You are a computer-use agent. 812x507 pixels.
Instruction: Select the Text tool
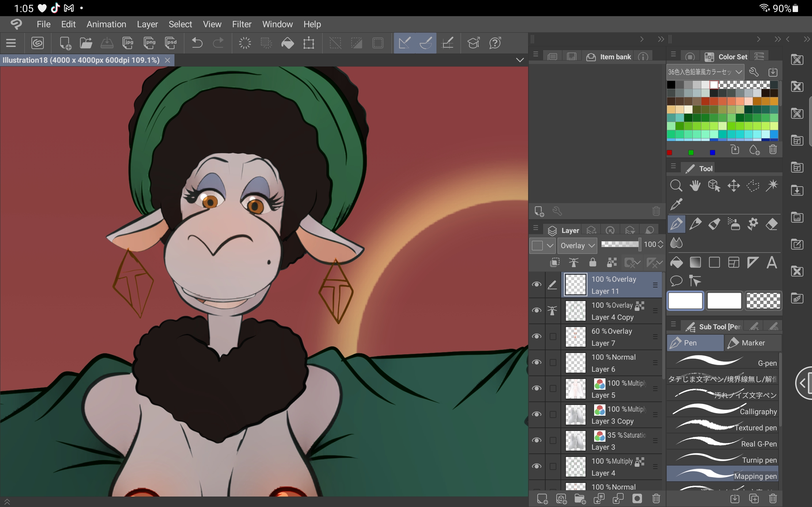[772, 263]
